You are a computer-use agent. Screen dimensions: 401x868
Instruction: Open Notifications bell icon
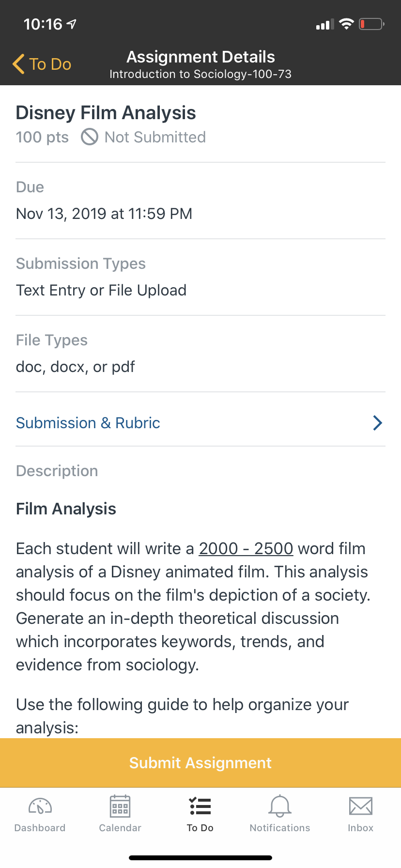(280, 806)
